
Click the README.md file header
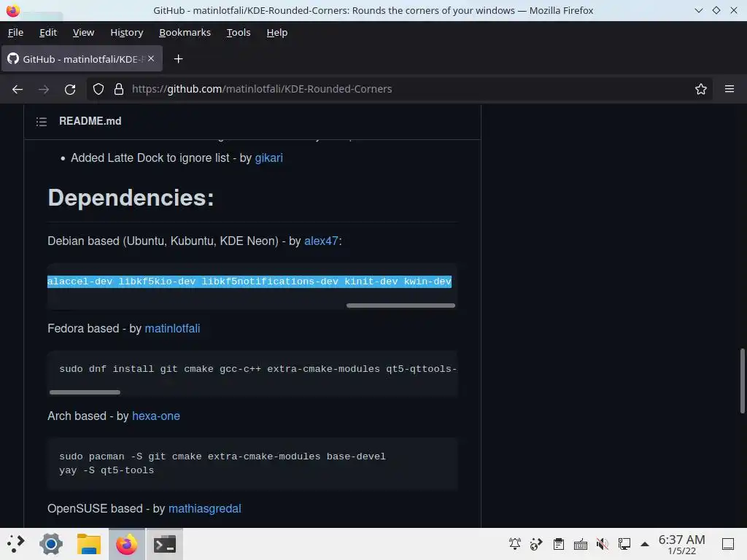[x=90, y=121]
